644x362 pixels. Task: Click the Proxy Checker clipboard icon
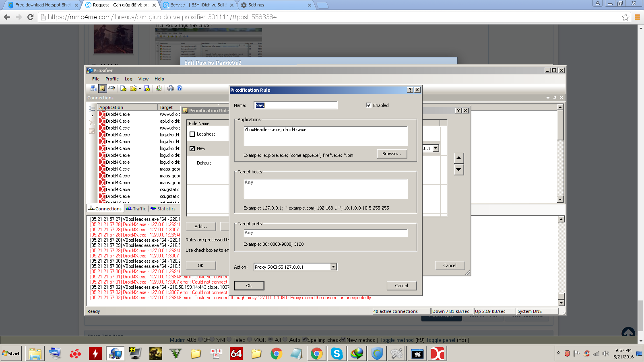tap(159, 88)
